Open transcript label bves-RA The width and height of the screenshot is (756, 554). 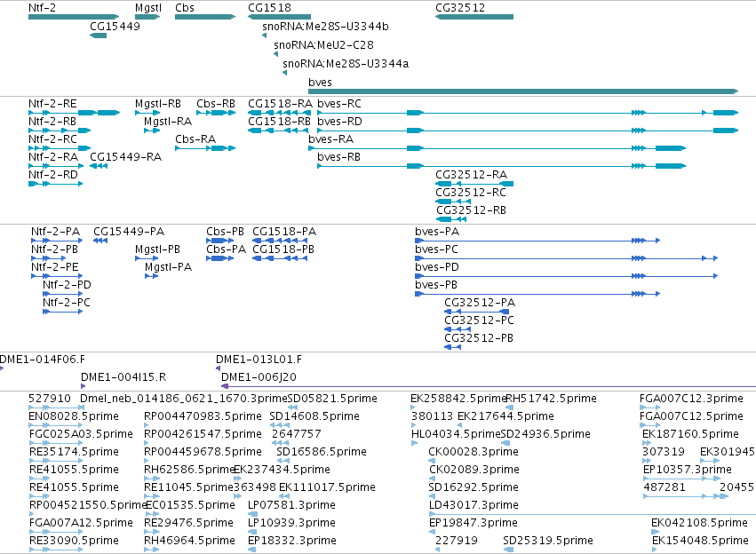tap(330, 139)
